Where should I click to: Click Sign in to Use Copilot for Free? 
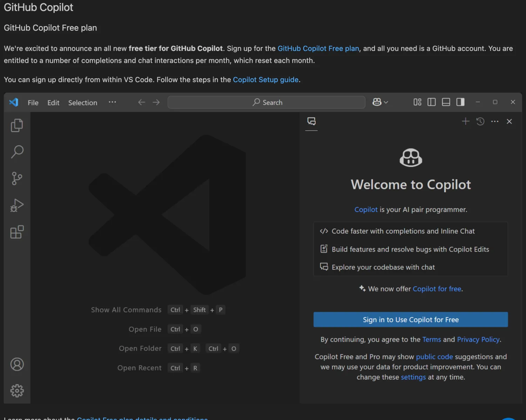(411, 320)
